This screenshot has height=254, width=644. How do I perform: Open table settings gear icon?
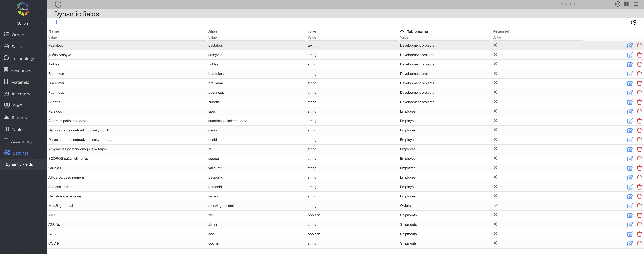click(x=633, y=22)
